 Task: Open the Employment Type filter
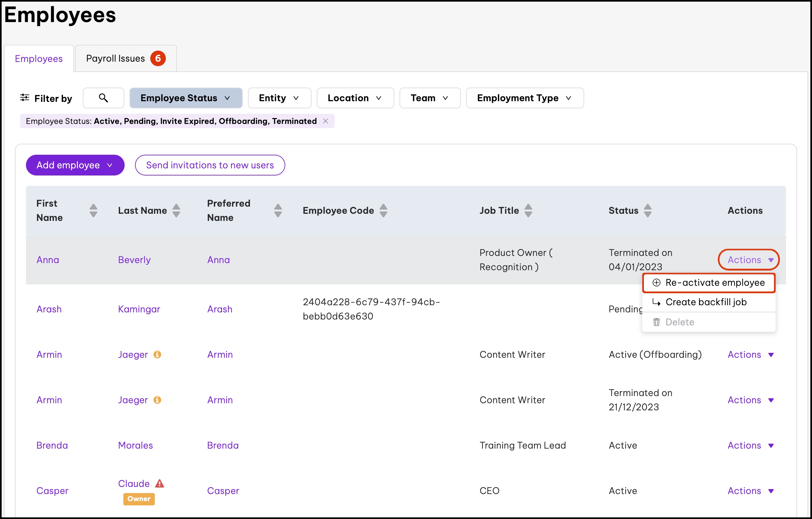pyautogui.click(x=524, y=98)
